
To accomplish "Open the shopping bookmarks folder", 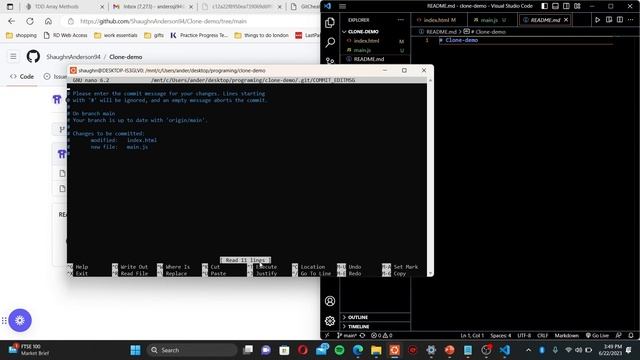I will 21,36.
